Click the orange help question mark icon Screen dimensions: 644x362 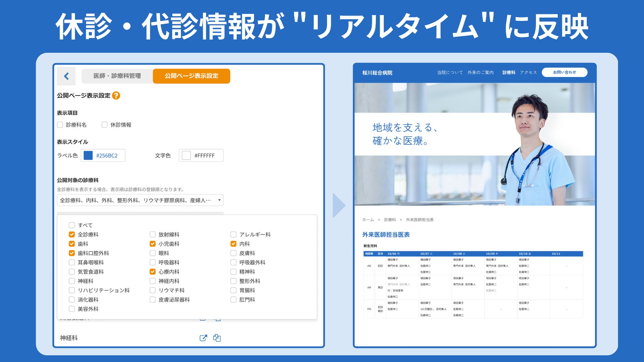point(116,95)
